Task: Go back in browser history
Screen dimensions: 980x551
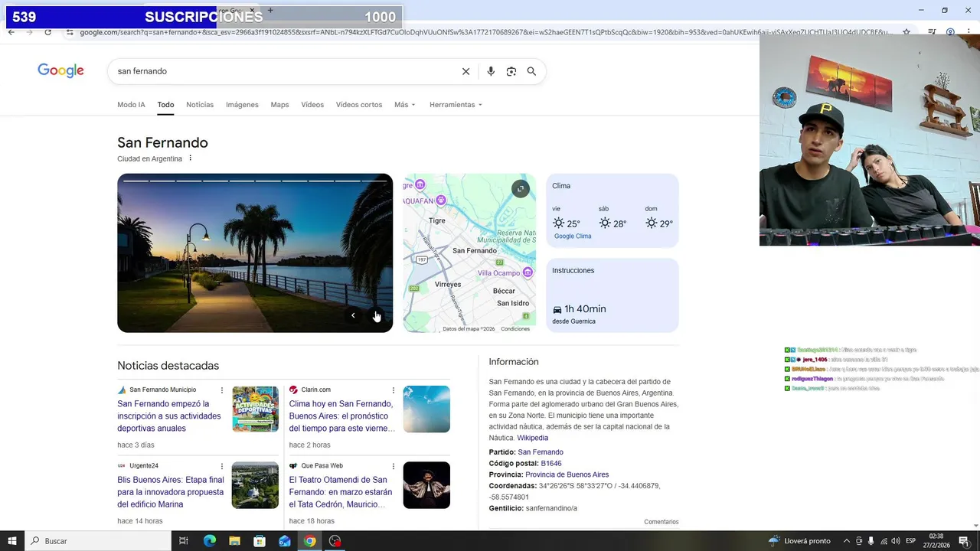Action: pyautogui.click(x=11, y=32)
